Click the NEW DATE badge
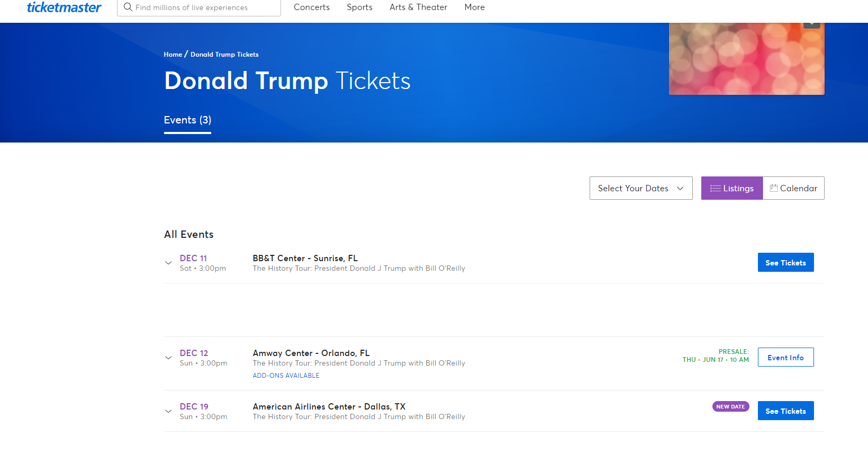This screenshot has height=462, width=868. tap(730, 406)
